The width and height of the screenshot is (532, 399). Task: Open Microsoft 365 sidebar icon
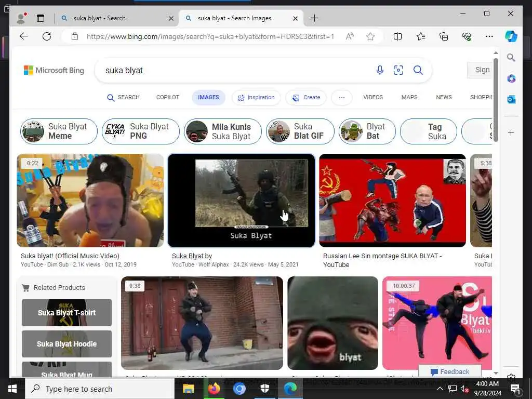click(511, 79)
